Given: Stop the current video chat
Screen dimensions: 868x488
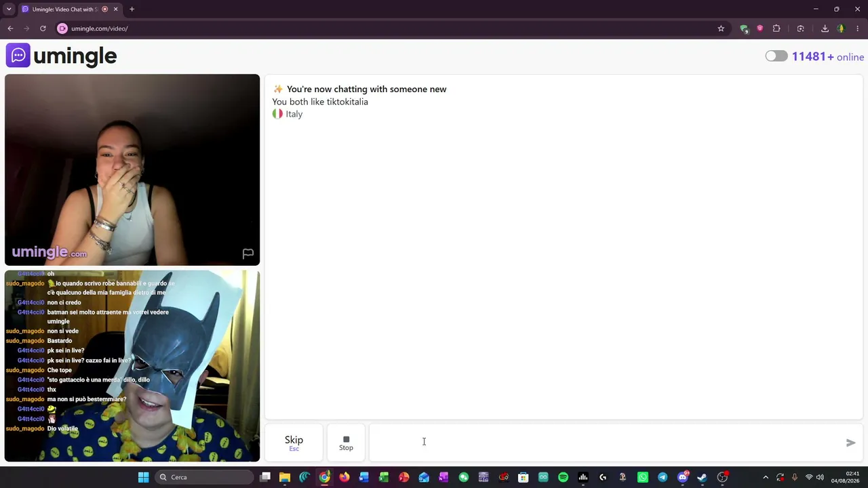Looking at the screenshot, I should tap(346, 443).
